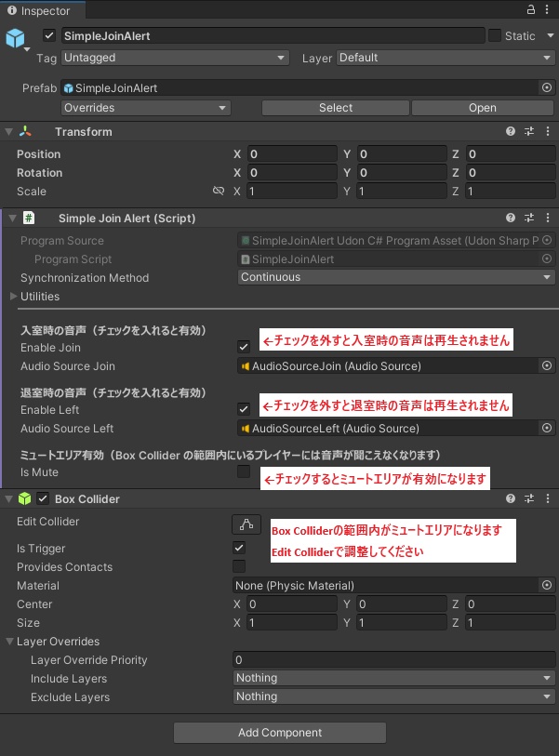
Task: Open Box Collider context menu
Action: tap(548, 498)
